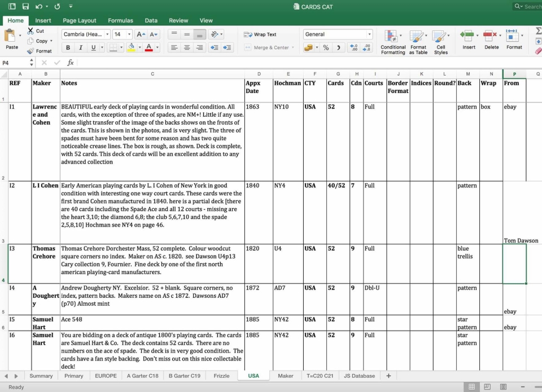Select the Normal view icon in status bar
Screen dimensions: 542x392
pyautogui.click(x=471, y=387)
